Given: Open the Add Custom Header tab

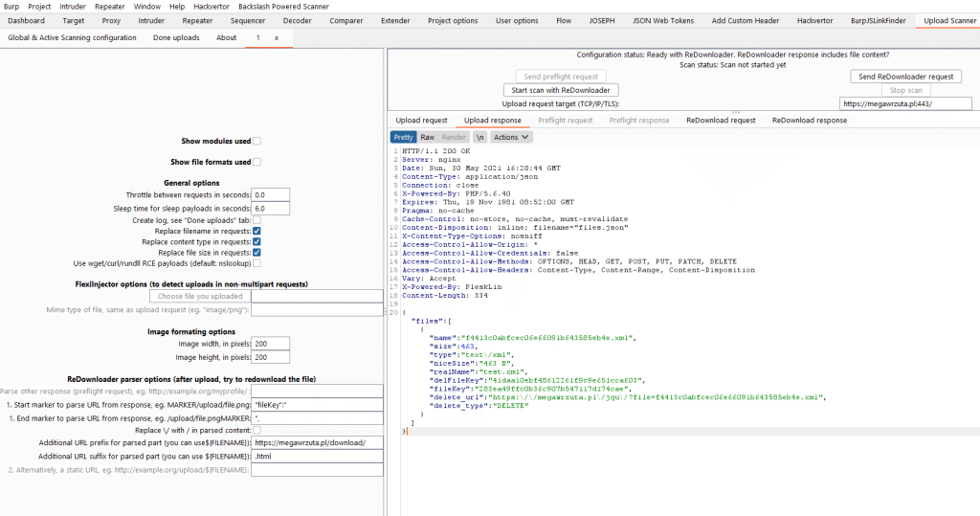Looking at the screenshot, I should click(746, 21).
